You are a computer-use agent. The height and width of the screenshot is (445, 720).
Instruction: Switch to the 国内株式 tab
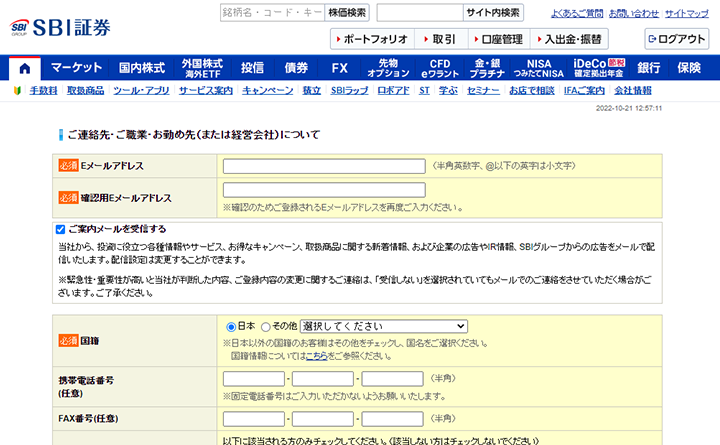(x=141, y=68)
